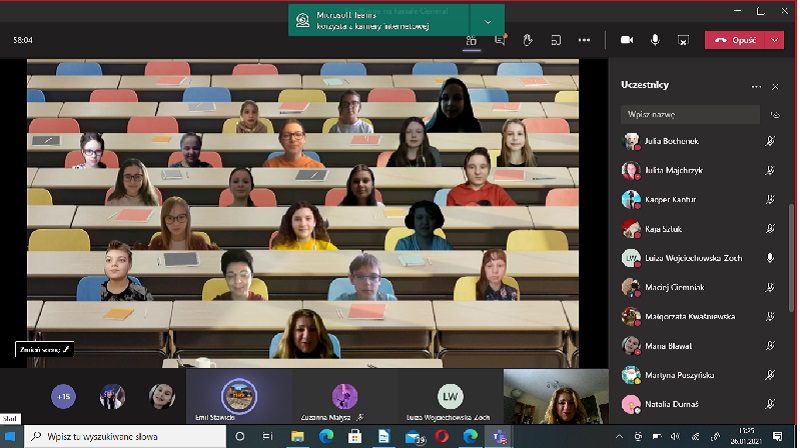Click muted mic icon for Kacper Kantur
Image resolution: width=800 pixels, height=448 pixels.
[770, 200]
